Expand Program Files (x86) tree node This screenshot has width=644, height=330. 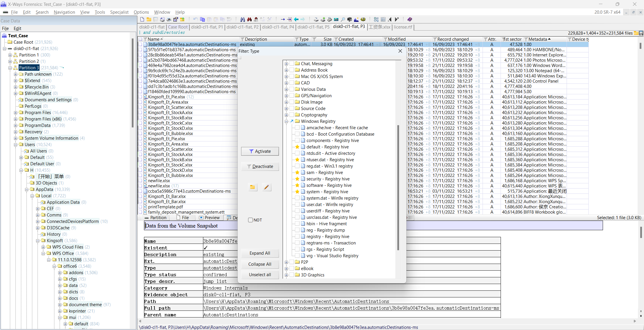point(16,119)
